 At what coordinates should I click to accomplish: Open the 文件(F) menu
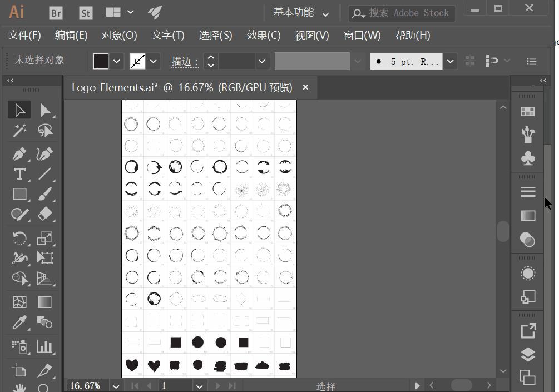24,35
